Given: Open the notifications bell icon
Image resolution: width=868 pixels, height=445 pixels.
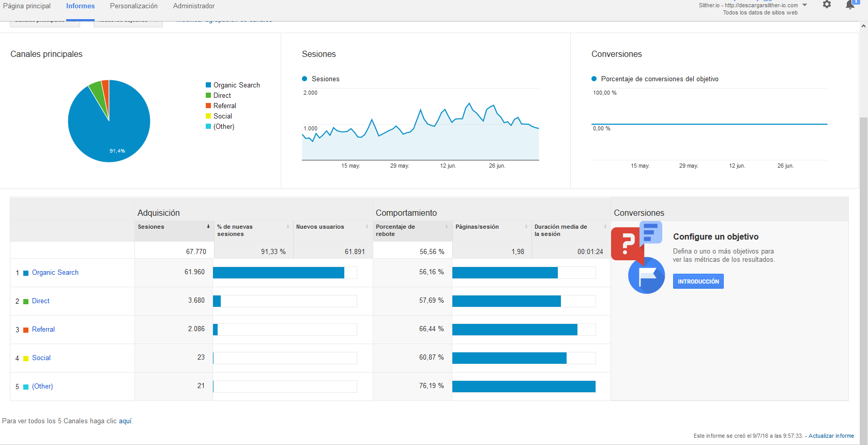Looking at the screenshot, I should click(x=850, y=5).
